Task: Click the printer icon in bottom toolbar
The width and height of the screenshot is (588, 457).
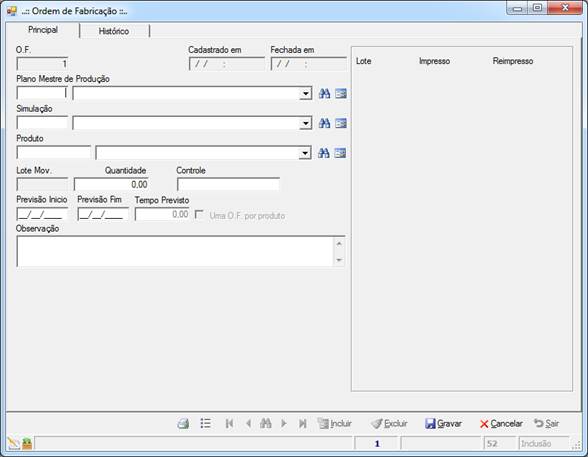Action: click(183, 424)
